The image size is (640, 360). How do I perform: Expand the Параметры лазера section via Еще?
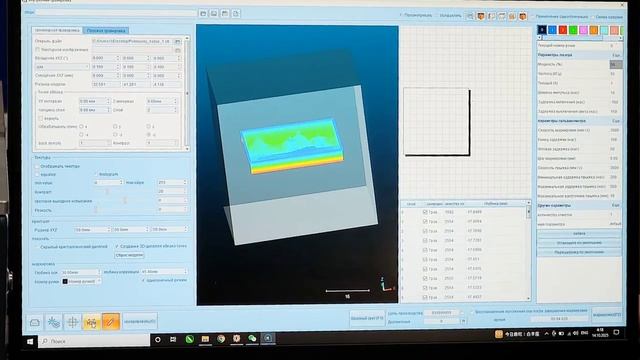(616, 55)
